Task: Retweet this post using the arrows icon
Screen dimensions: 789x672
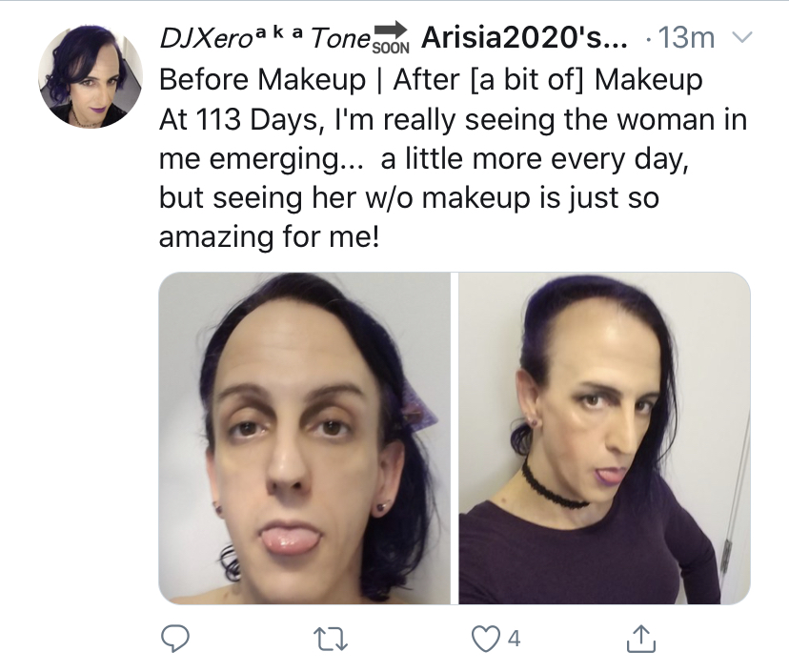Action: coord(331,640)
